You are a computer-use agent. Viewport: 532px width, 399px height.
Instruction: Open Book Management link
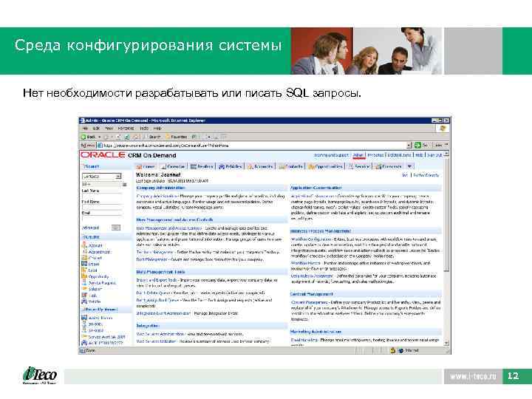152,259
